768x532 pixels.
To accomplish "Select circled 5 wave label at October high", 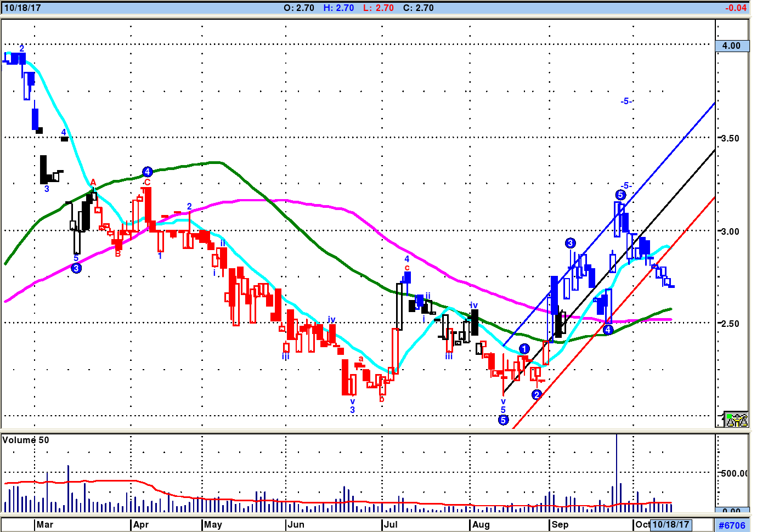I will 620,195.
